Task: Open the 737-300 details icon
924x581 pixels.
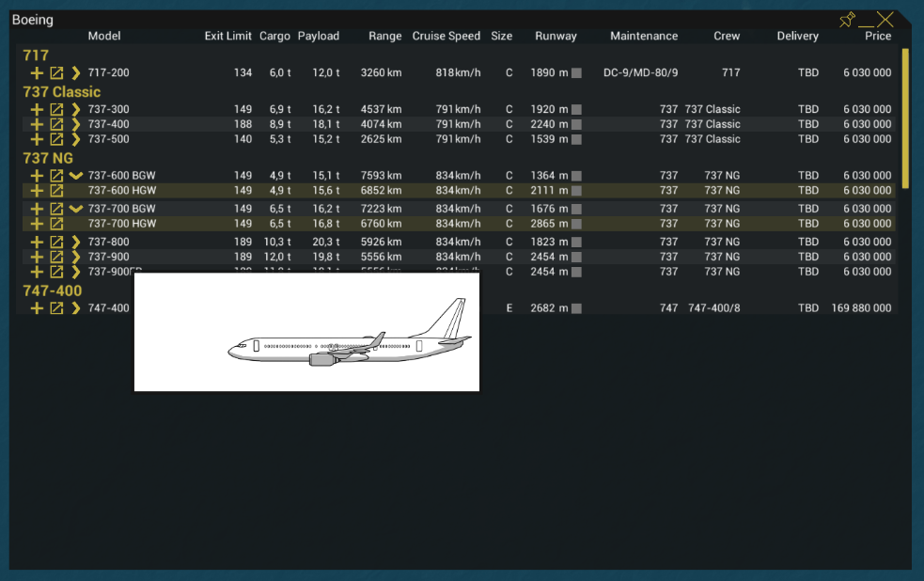Action: [56, 110]
